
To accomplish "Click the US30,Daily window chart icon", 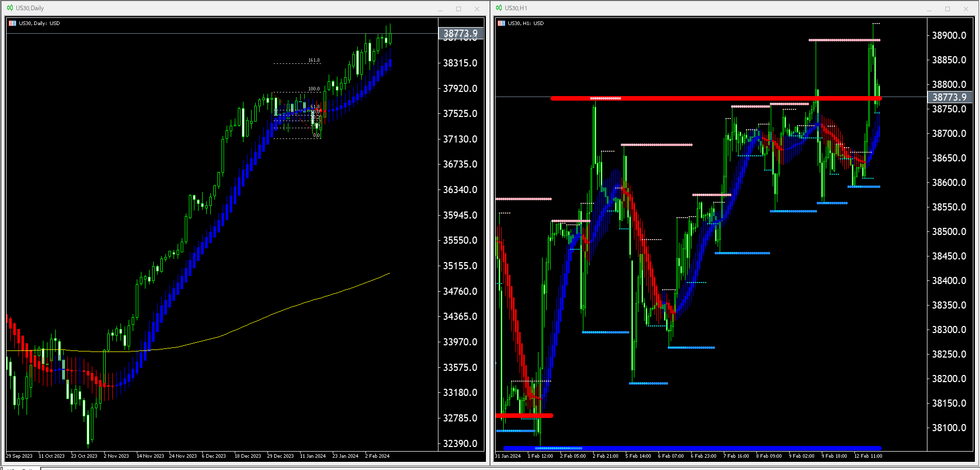I will (10, 8).
